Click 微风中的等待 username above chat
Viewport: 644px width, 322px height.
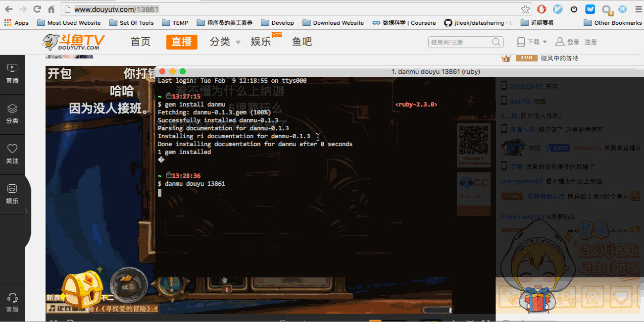559,58
